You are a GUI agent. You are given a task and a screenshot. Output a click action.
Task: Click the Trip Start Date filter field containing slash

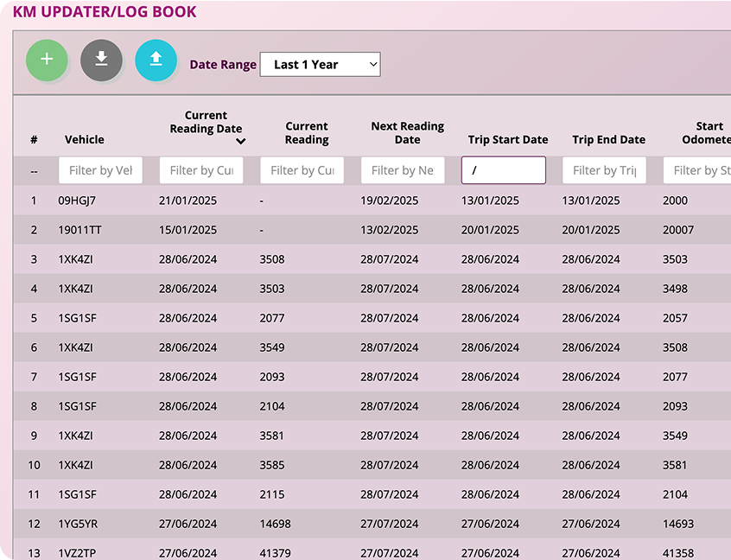pos(504,170)
